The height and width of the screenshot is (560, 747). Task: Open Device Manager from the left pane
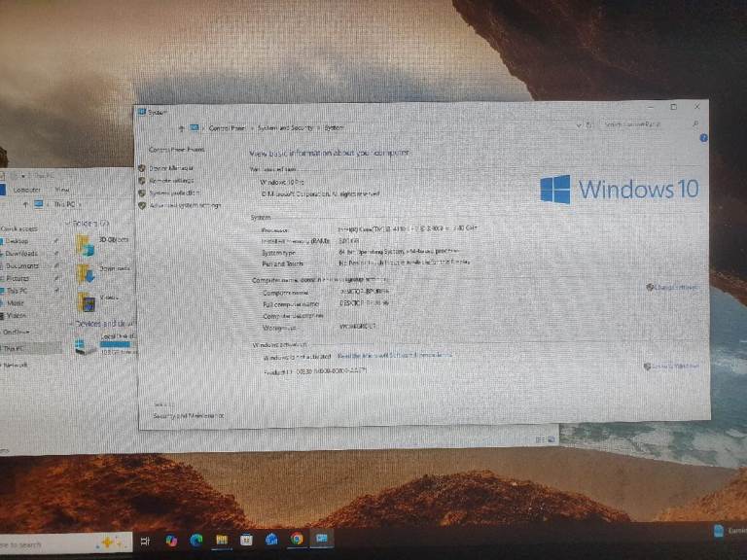(x=173, y=167)
